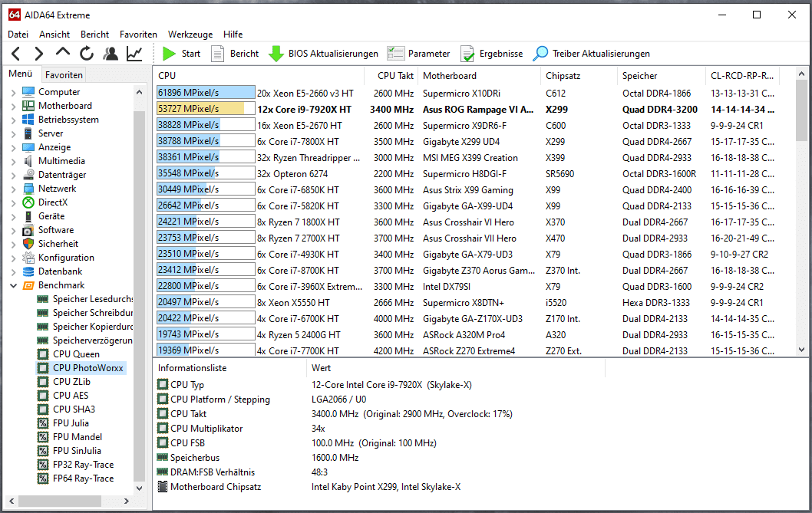Select the FP32 Ray-Trace benchmark
This screenshot has height=513, width=812.
[76, 465]
